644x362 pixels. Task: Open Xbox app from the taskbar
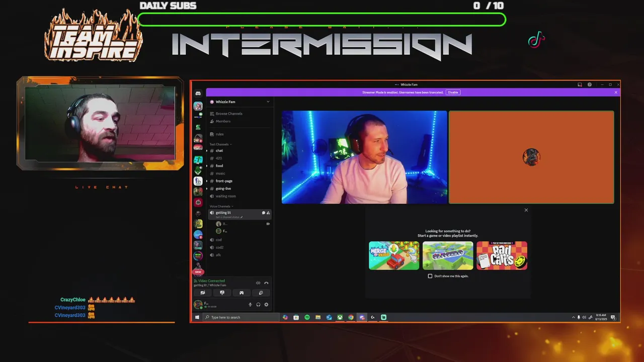[x=340, y=317]
